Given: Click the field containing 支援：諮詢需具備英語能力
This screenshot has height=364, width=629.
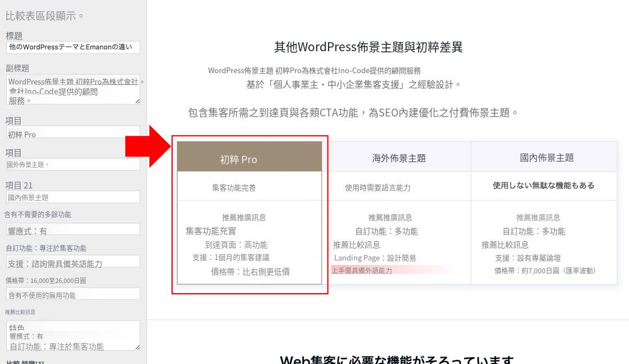Looking at the screenshot, I should [73, 262].
